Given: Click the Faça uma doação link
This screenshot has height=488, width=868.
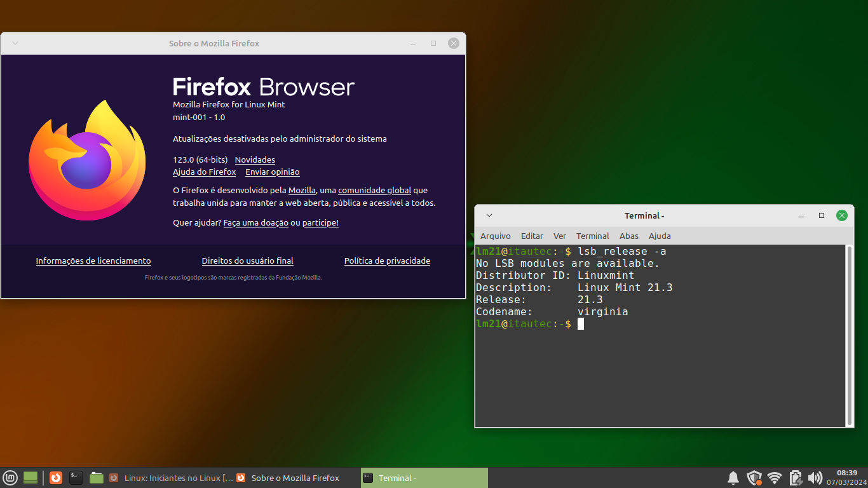Looking at the screenshot, I should (255, 223).
